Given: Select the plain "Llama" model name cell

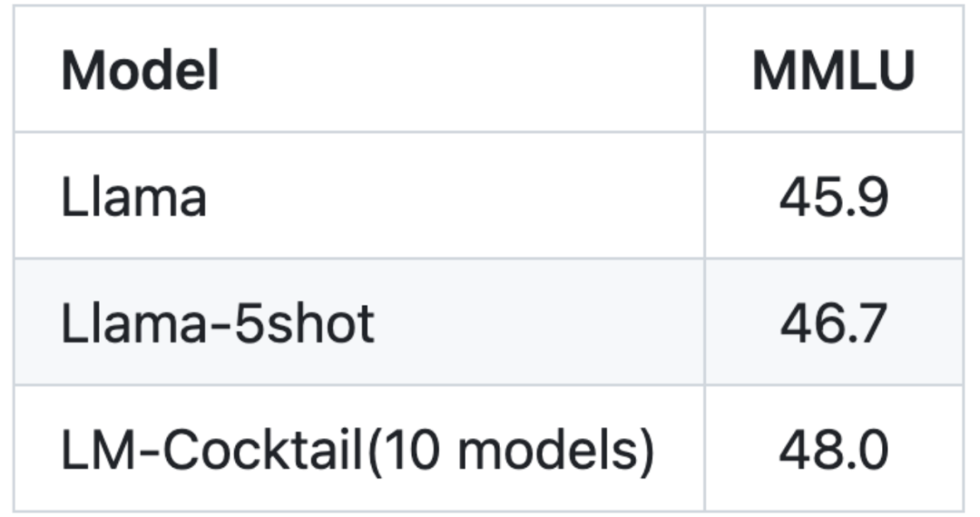Looking at the screenshot, I should tap(133, 197).
